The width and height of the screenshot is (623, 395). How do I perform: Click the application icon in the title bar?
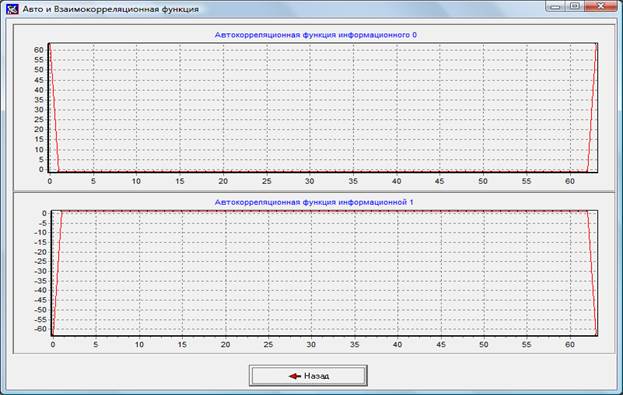pyautogui.click(x=12, y=9)
